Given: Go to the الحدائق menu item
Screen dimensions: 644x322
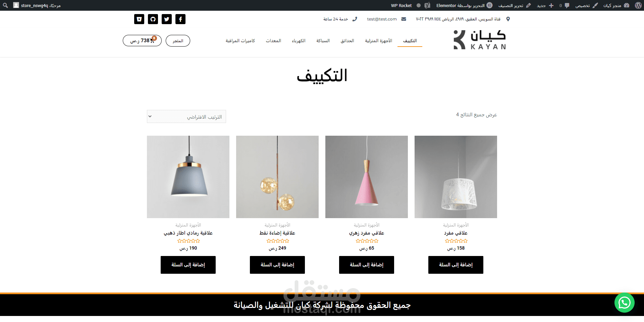Looking at the screenshot, I should pyautogui.click(x=347, y=41).
